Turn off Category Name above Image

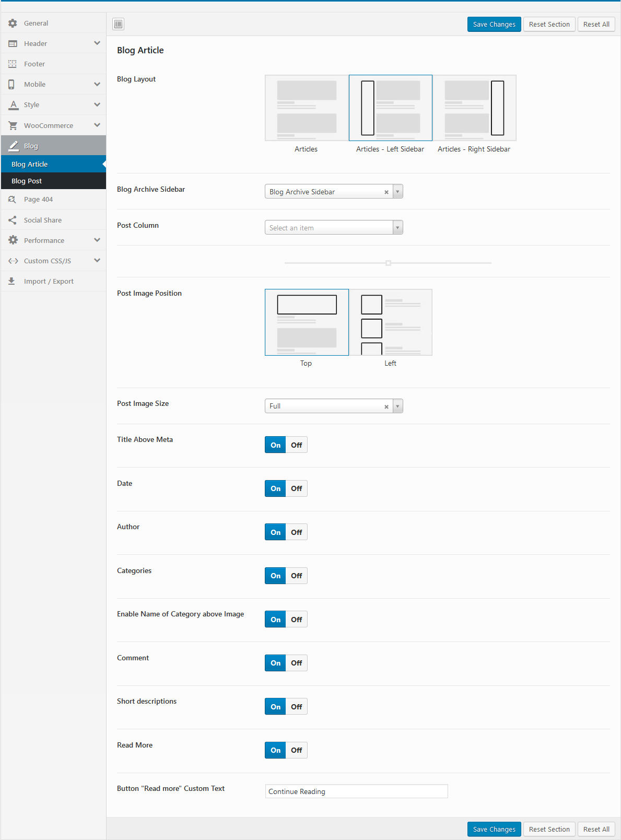297,620
